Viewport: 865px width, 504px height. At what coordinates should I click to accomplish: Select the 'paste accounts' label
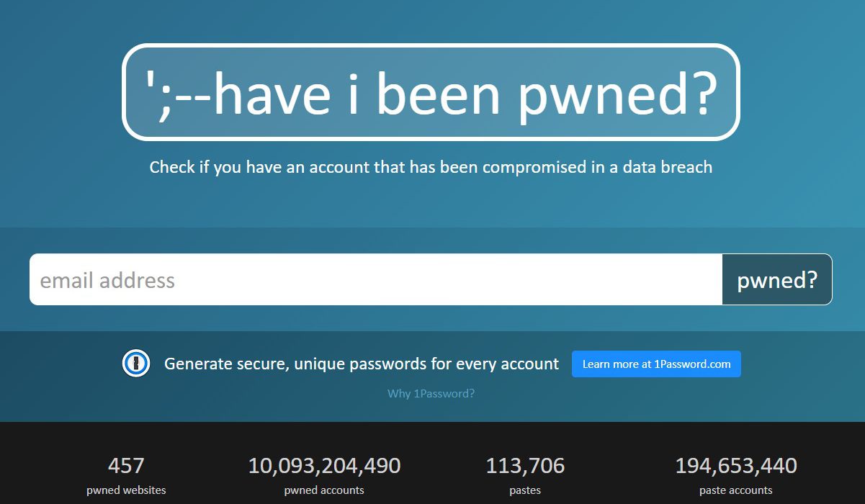coord(735,490)
